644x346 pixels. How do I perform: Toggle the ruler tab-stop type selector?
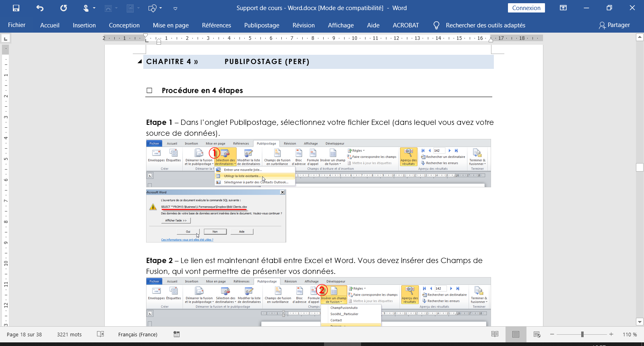click(x=6, y=39)
